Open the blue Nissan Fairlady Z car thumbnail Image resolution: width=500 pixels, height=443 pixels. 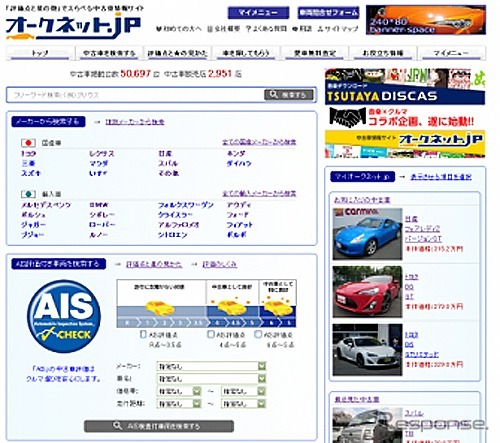coord(367,234)
